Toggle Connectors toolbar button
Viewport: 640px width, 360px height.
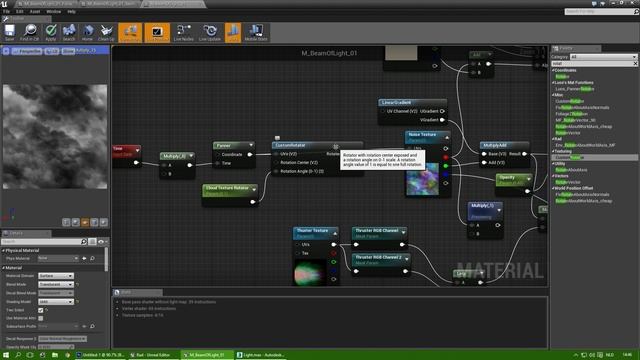coord(130,32)
